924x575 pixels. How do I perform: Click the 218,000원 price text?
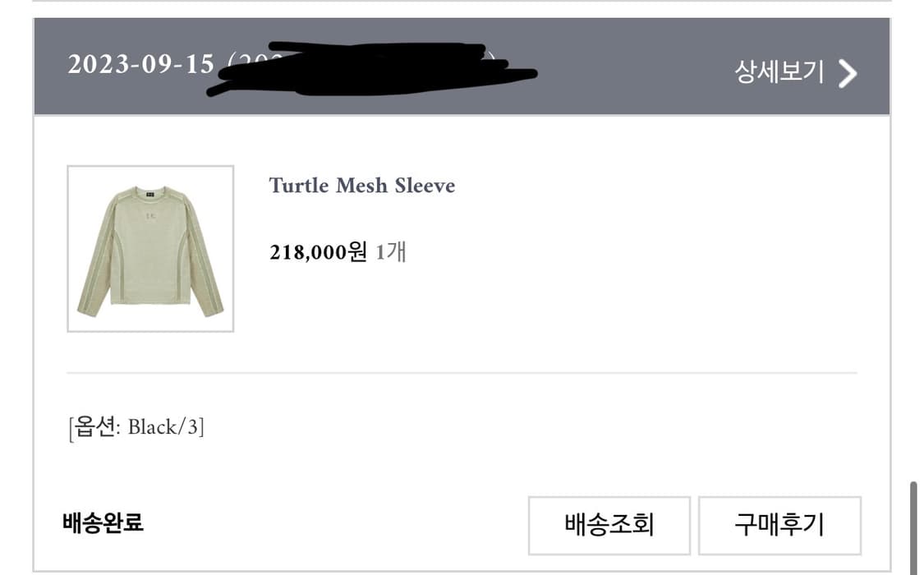tap(318, 252)
